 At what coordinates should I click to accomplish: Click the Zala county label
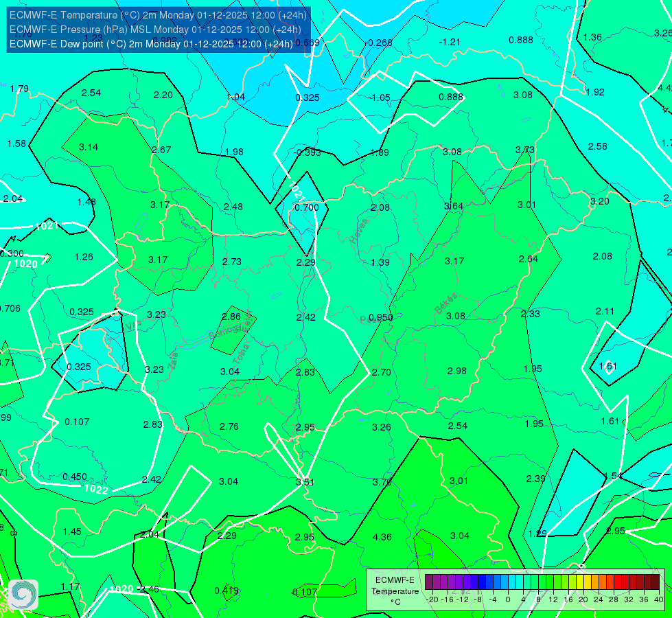[173, 360]
